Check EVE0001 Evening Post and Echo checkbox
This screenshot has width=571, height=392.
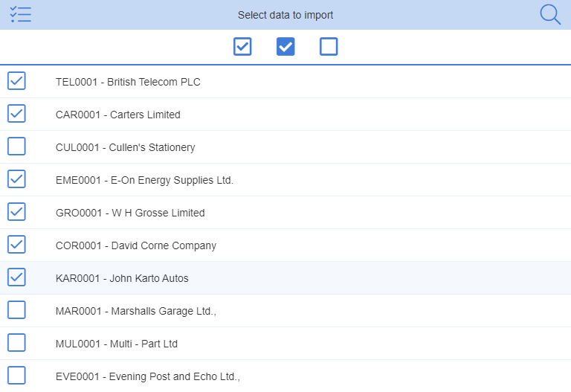point(16,375)
